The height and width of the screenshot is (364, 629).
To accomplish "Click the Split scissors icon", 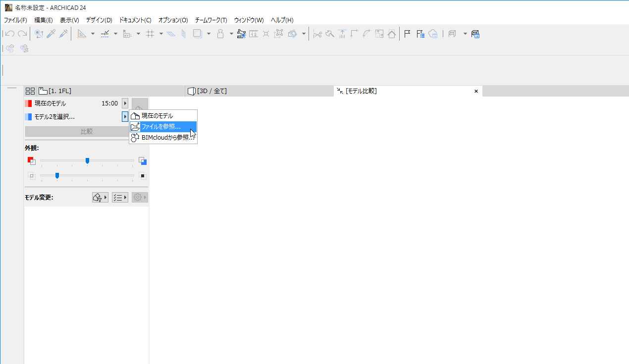I will (317, 34).
